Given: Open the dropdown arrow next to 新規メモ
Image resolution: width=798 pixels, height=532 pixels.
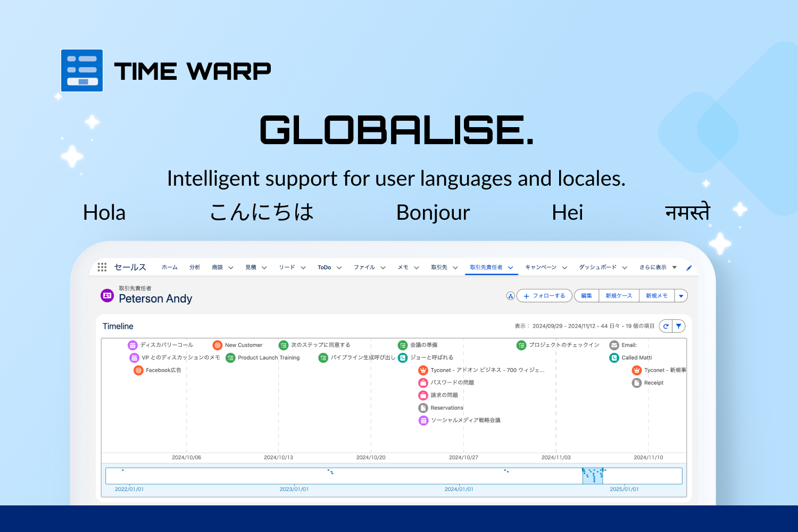Looking at the screenshot, I should pos(681,296).
